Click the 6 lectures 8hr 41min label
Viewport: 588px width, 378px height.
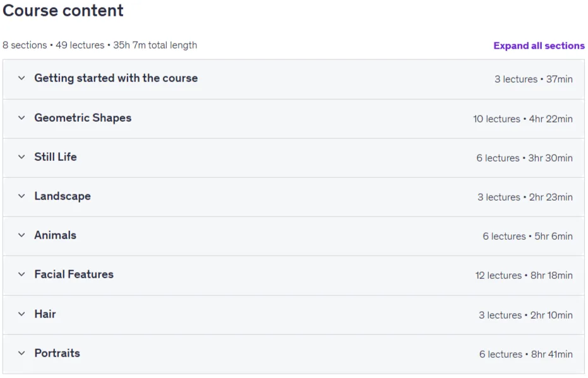pyautogui.click(x=525, y=355)
